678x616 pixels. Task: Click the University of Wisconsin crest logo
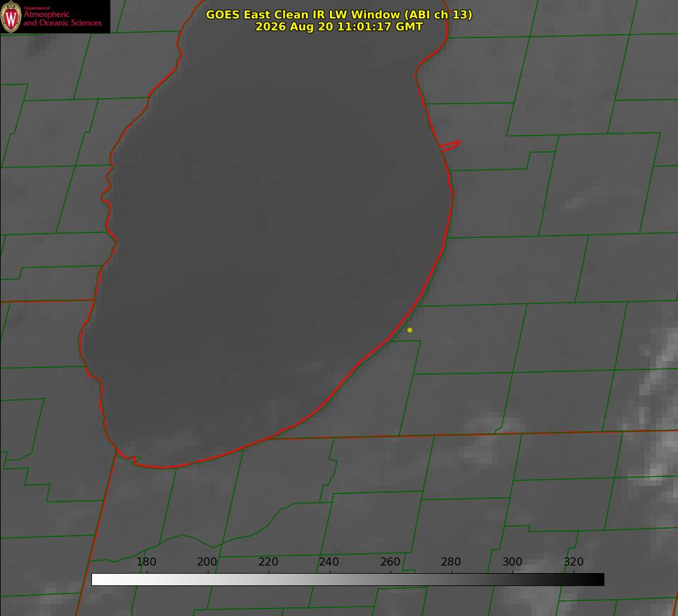point(11,16)
